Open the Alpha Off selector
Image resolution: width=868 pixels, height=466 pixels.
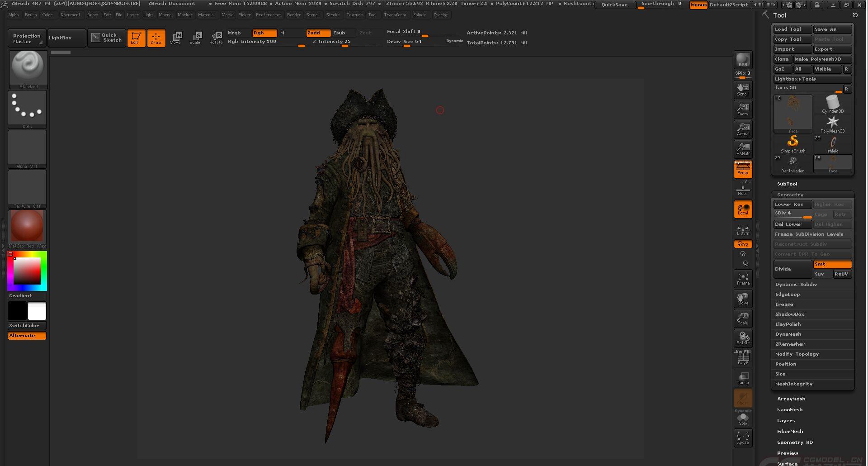click(27, 149)
